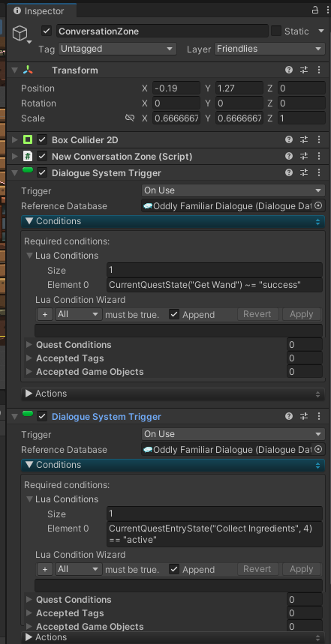This screenshot has width=331, height=644.
Task: Open Box Collider 2D three-dot menu
Action: (x=319, y=140)
